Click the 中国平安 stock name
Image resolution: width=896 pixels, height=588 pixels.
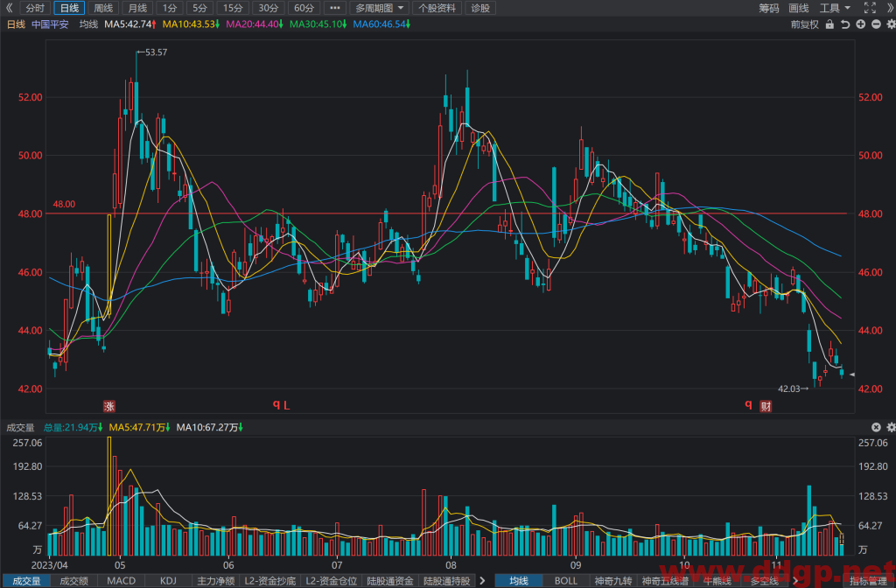pos(50,24)
